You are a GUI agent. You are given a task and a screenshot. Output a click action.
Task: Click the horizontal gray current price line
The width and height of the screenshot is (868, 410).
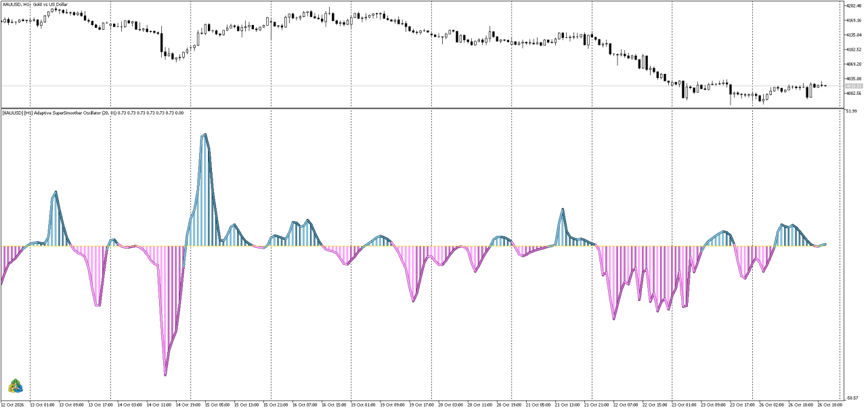pyautogui.click(x=420, y=86)
